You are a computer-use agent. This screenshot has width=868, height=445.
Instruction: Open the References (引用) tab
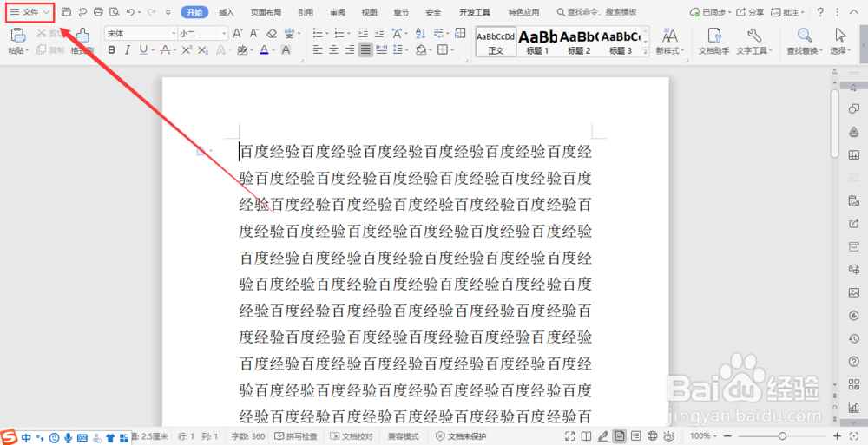coord(306,12)
